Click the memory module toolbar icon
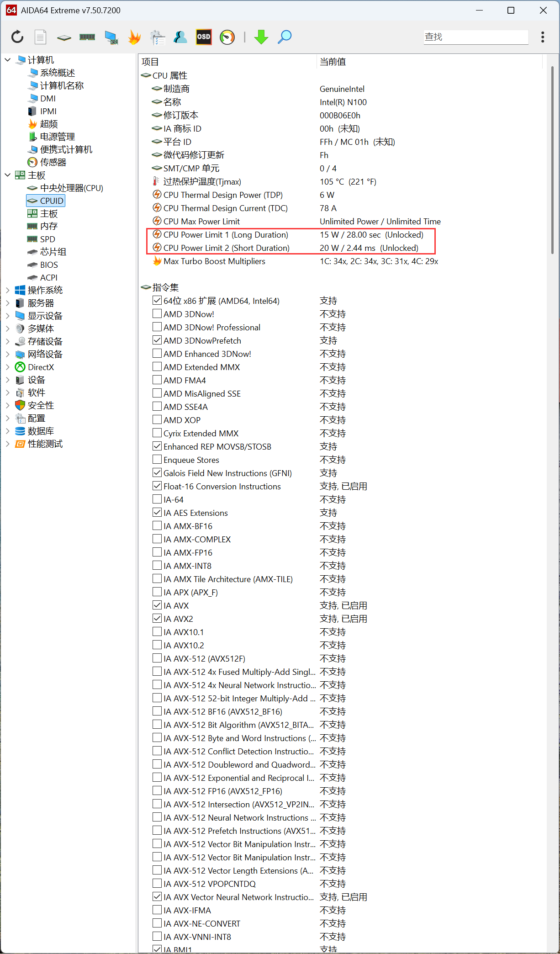 pyautogui.click(x=87, y=37)
